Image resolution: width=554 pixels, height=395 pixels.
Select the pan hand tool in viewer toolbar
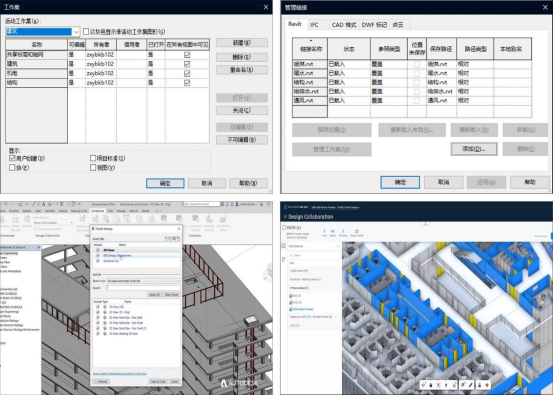click(x=431, y=385)
